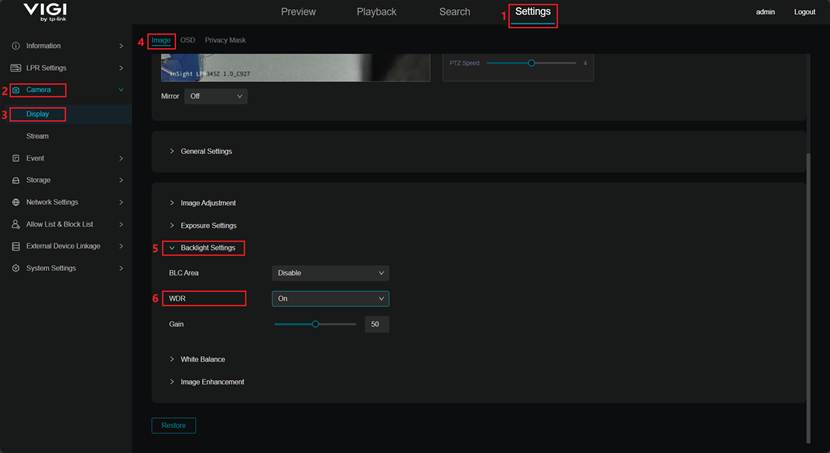Image resolution: width=830 pixels, height=453 pixels.
Task: Click the BLC Area label text
Action: pyautogui.click(x=184, y=273)
